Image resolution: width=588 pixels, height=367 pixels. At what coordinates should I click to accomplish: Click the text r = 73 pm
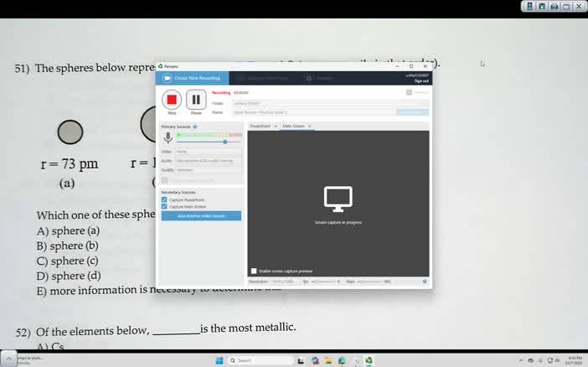tap(70, 164)
